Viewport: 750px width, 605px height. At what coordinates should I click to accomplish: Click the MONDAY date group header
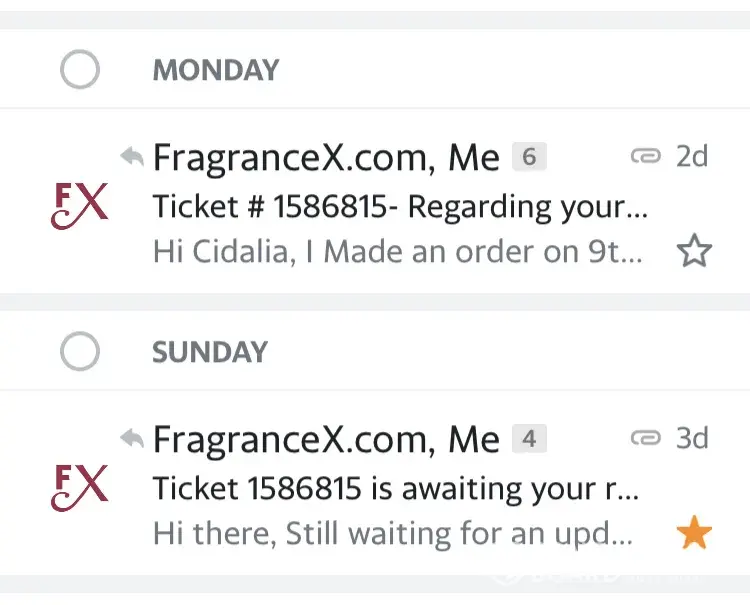click(215, 71)
